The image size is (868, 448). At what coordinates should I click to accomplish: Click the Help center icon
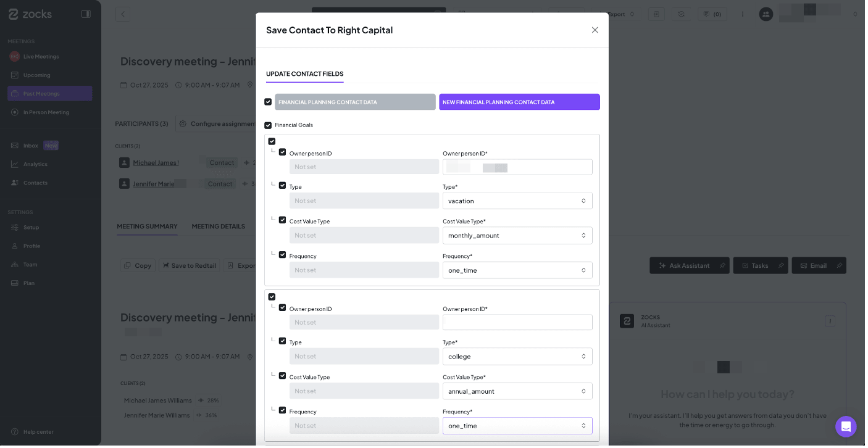(x=15, y=432)
